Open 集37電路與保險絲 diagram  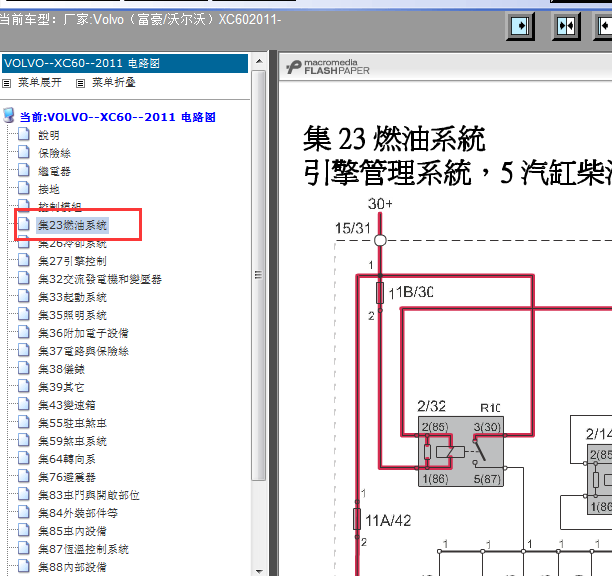click(83, 351)
